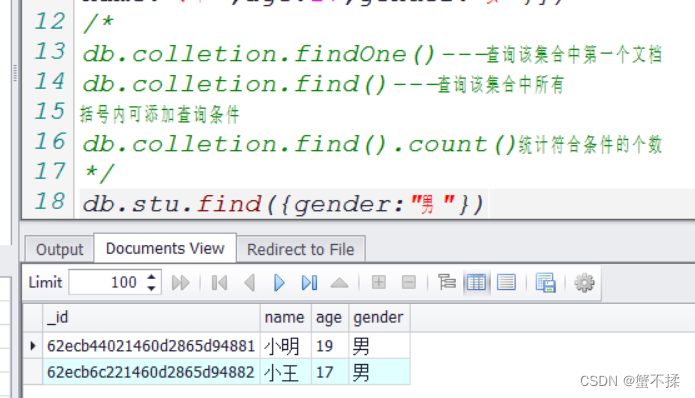Click the fetch all documents double-arrow icon
Viewport: 695px width, 398px height.
coord(180,282)
